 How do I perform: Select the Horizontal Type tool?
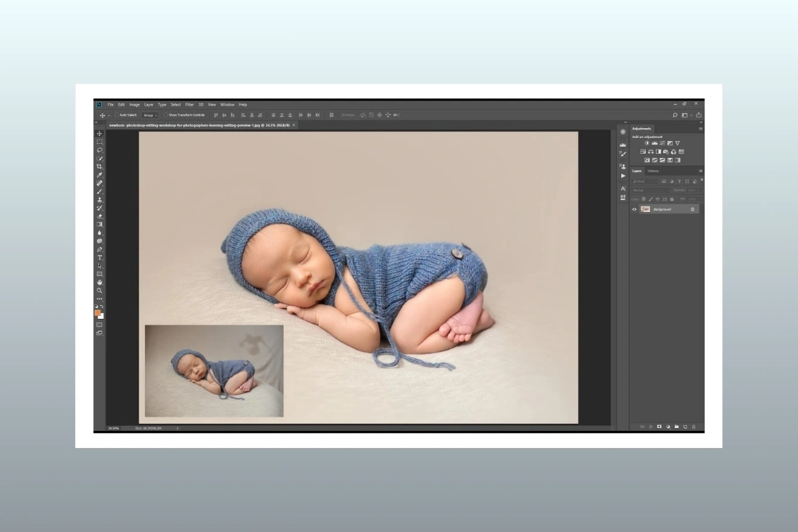click(99, 257)
